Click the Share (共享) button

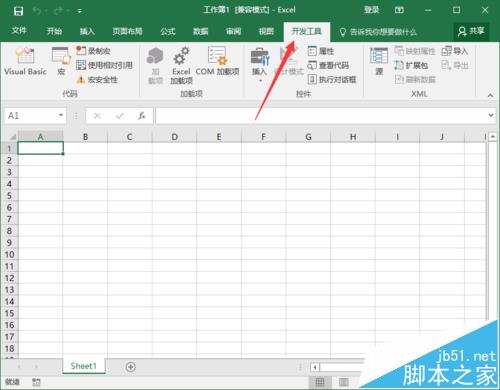point(471,31)
